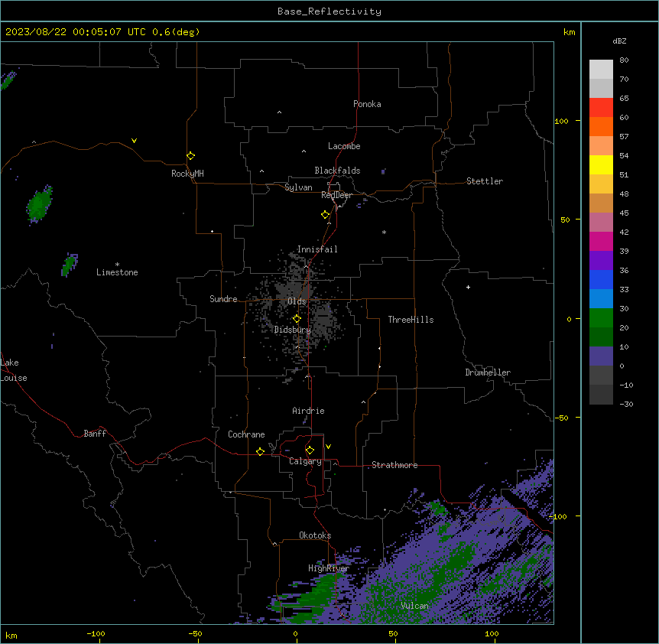The width and height of the screenshot is (659, 644).
Task: Select the Didsbury label
Action: (x=293, y=330)
